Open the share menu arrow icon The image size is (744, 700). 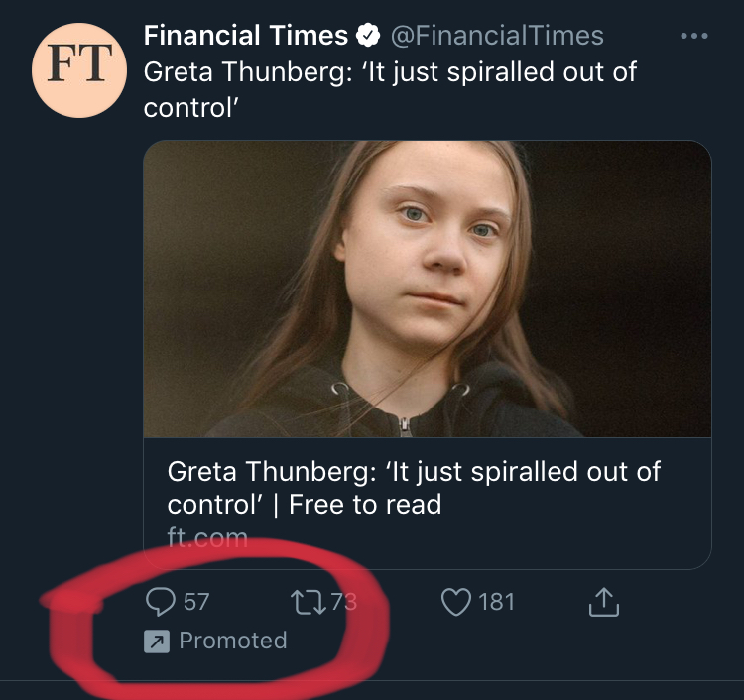pos(604,601)
